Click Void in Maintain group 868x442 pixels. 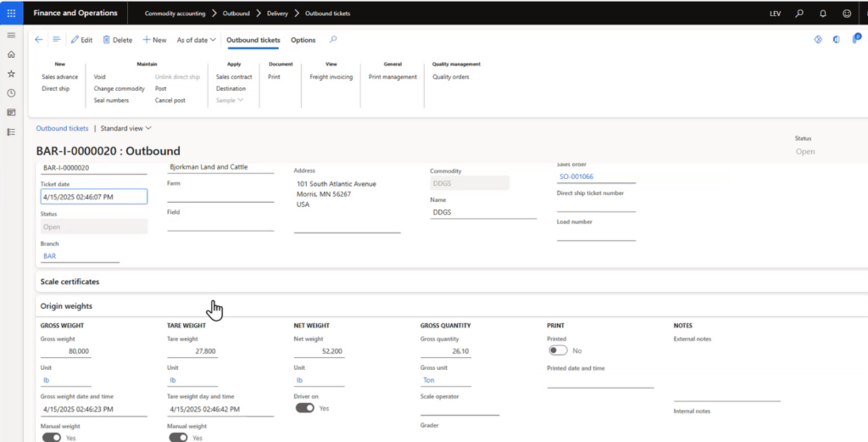(x=100, y=77)
